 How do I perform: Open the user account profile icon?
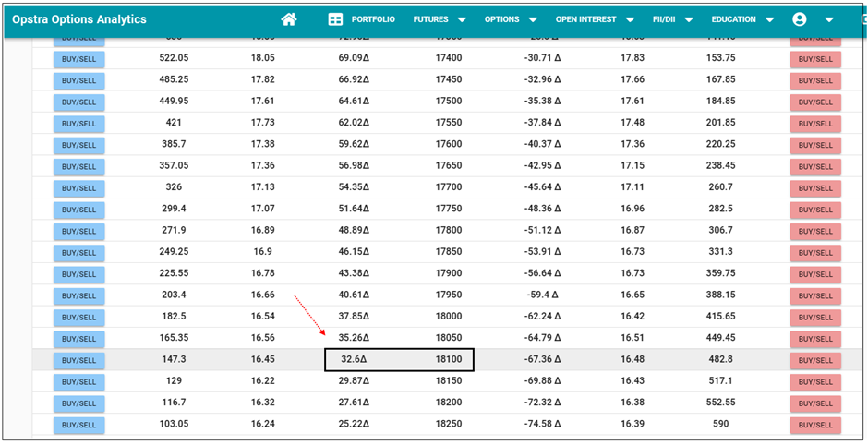[x=800, y=19]
